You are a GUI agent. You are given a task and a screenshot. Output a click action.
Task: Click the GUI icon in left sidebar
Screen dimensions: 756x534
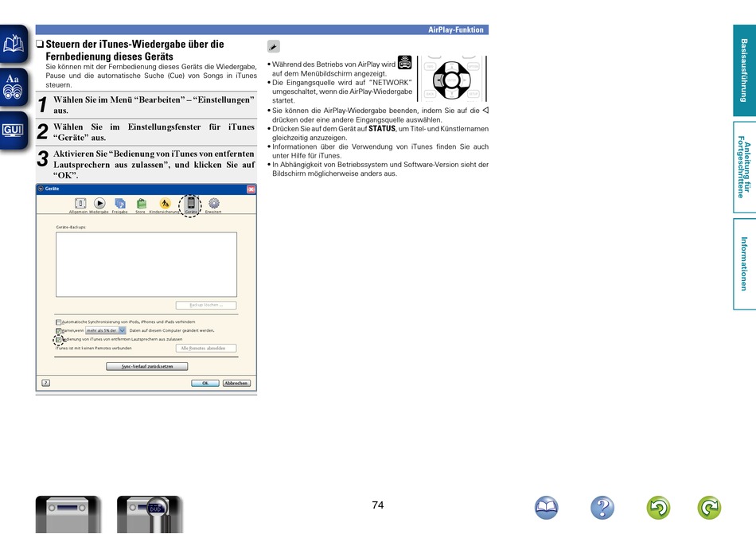(14, 131)
